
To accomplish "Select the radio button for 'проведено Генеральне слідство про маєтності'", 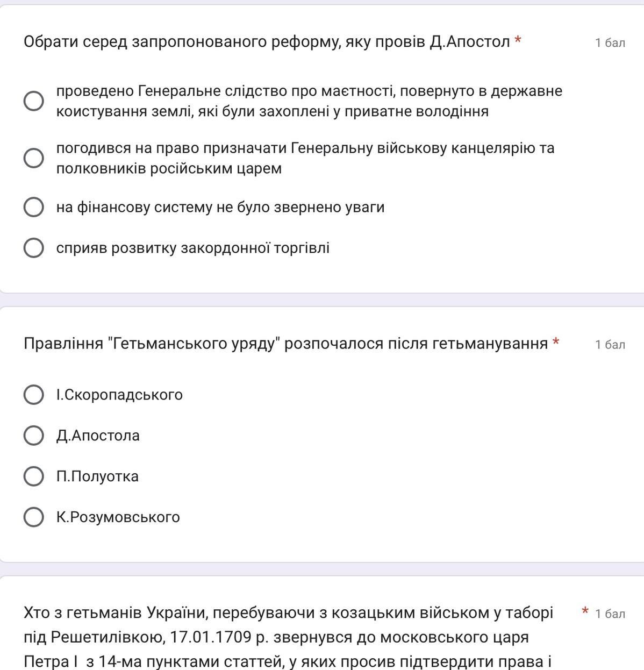I will [x=34, y=101].
